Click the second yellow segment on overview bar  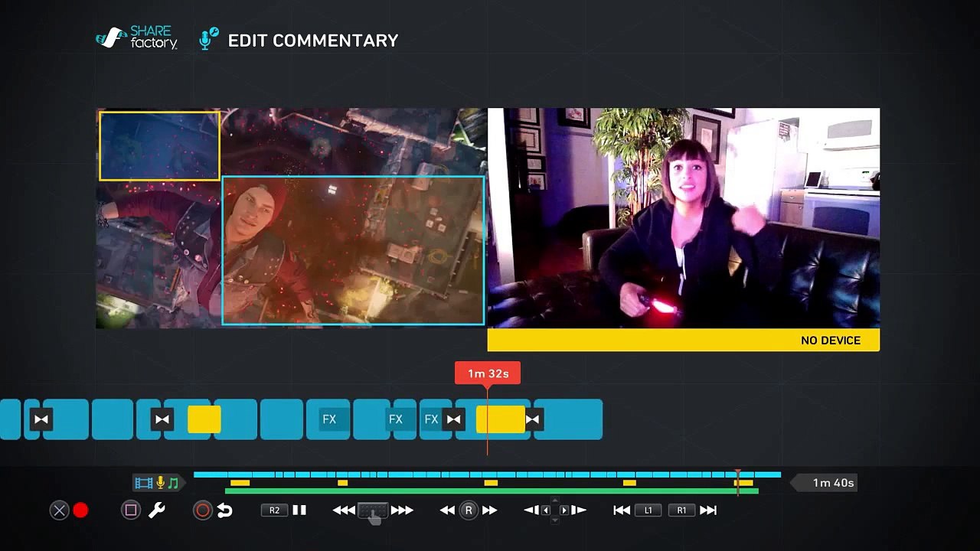tap(342, 483)
